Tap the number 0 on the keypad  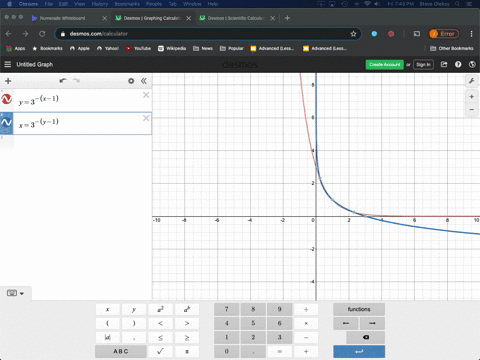click(x=226, y=351)
